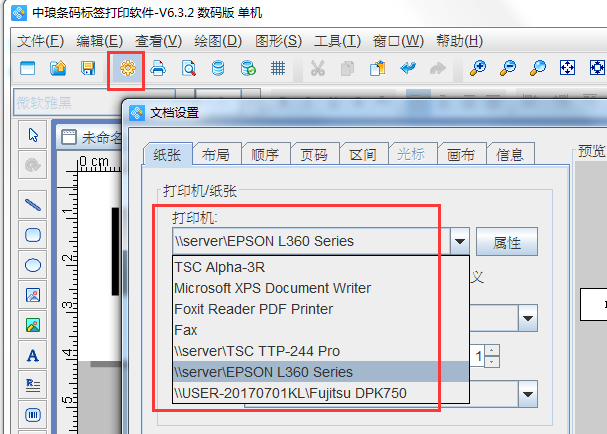
Task: Click the save floppy disk icon
Action: click(88, 68)
